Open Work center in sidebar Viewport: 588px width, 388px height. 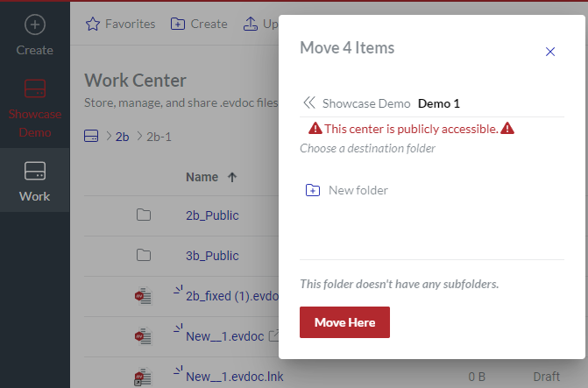35,181
